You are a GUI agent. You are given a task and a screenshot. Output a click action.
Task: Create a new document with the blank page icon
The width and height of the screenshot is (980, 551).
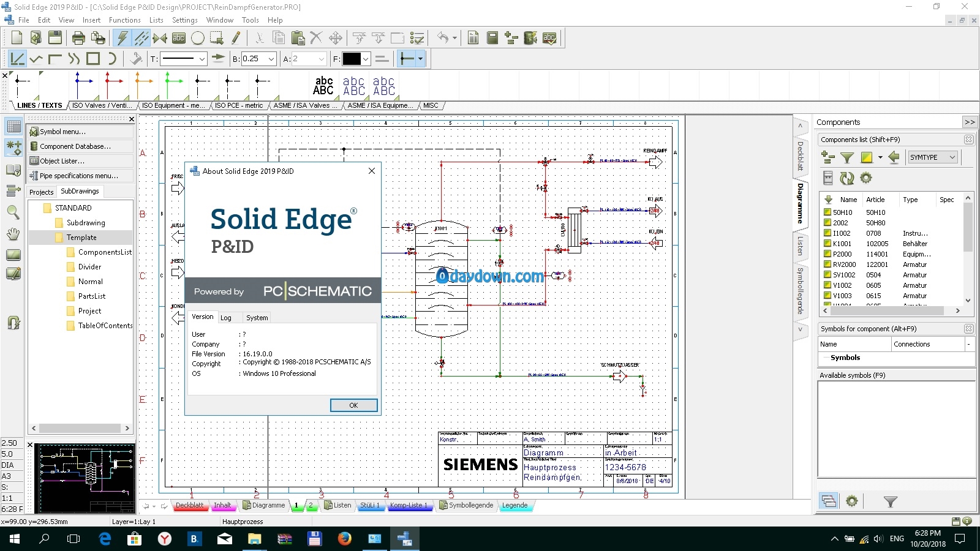pos(17,38)
